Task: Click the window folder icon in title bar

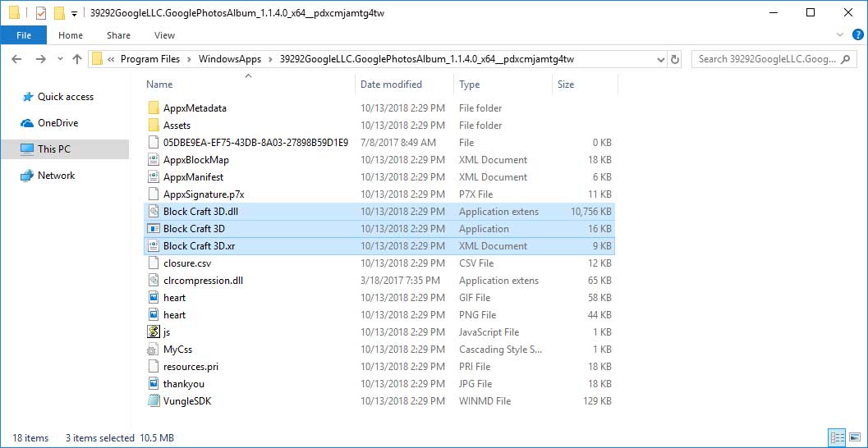Action: [x=15, y=13]
